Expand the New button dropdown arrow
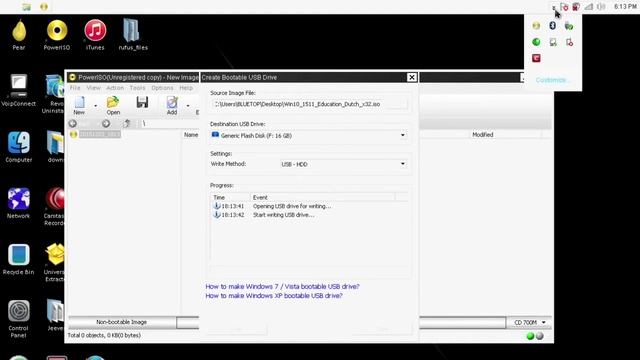Image resolution: width=640 pixels, height=360 pixels. click(x=96, y=106)
